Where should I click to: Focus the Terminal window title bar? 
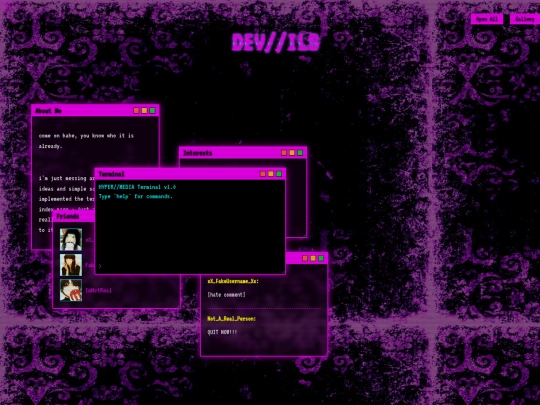pos(190,174)
